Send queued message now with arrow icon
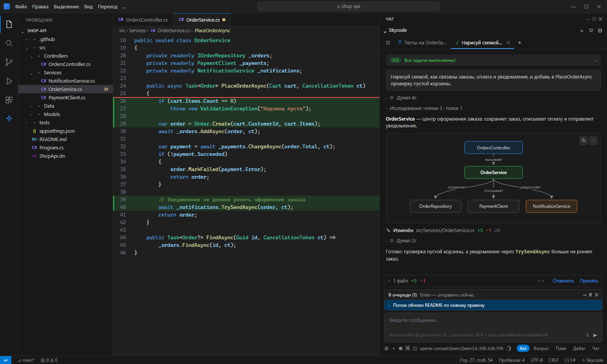607x364 pixels. [x=584, y=295]
